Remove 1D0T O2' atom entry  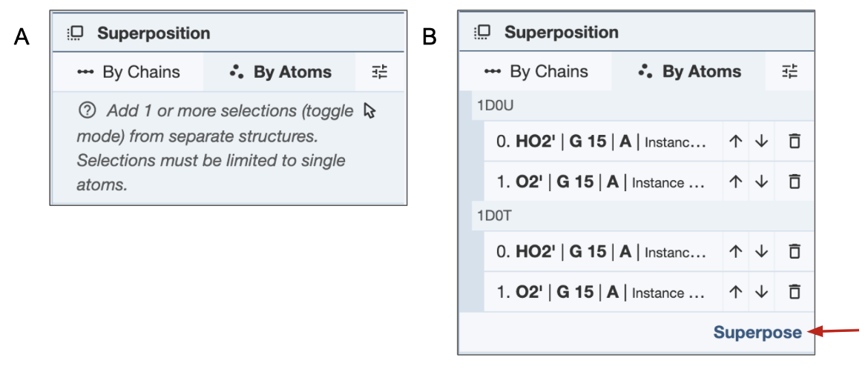[x=795, y=292]
